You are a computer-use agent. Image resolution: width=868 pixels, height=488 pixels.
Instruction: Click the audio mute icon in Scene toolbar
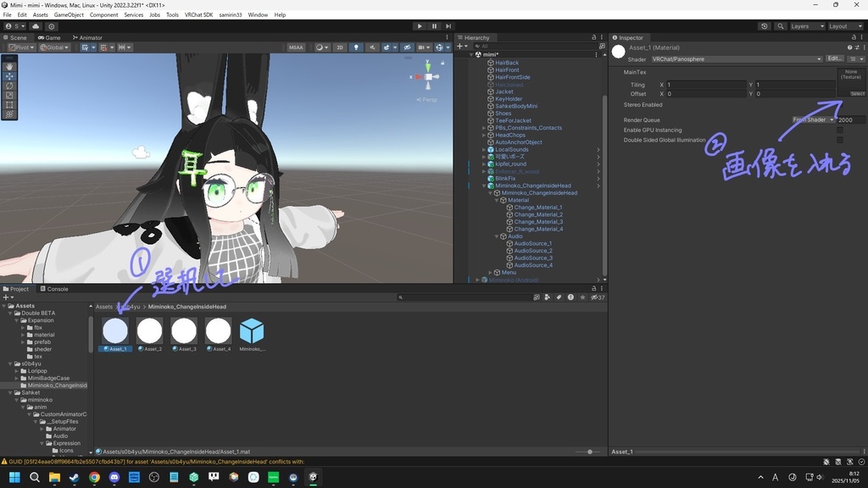(373, 47)
